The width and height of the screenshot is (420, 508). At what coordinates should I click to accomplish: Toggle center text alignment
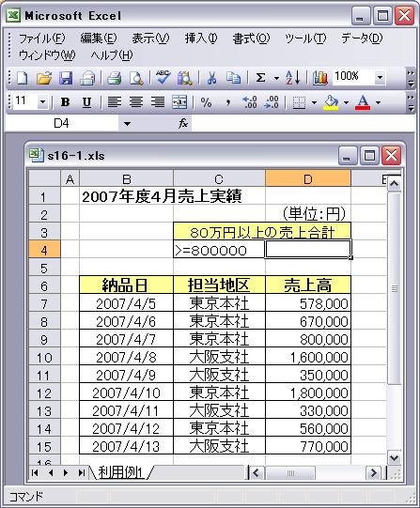click(x=136, y=102)
